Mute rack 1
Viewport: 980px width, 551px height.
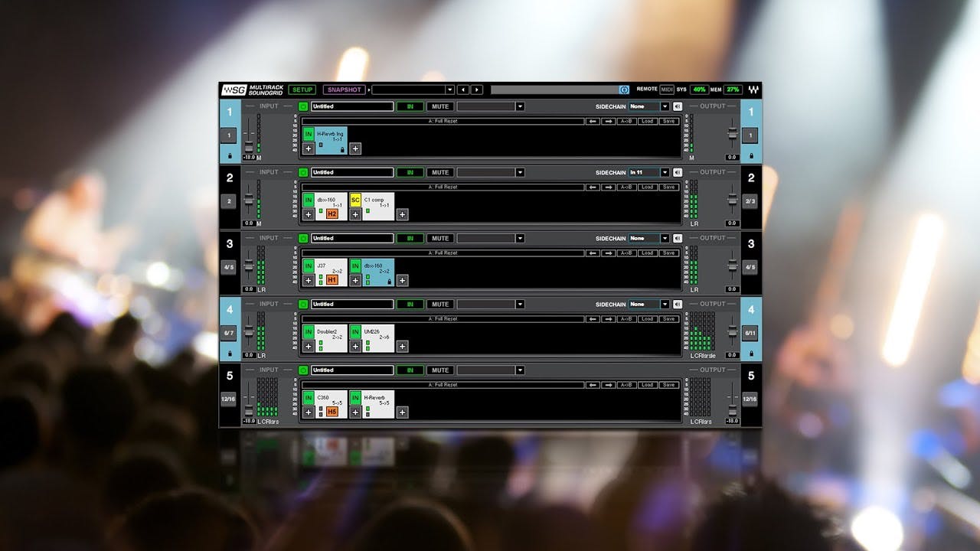[439, 106]
